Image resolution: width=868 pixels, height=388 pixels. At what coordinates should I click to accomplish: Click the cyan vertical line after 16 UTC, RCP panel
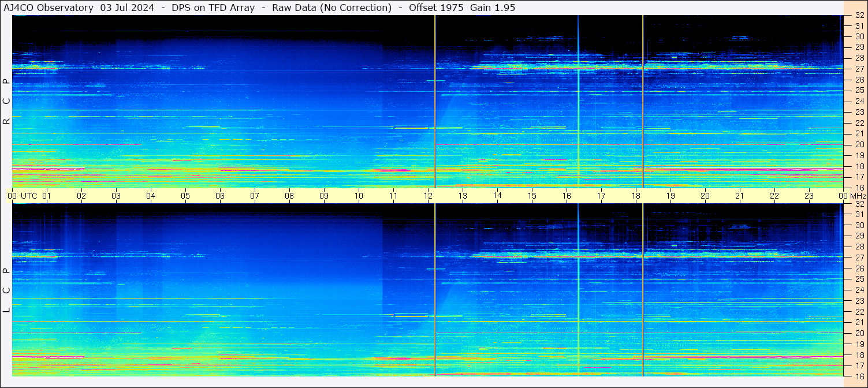tap(578, 102)
